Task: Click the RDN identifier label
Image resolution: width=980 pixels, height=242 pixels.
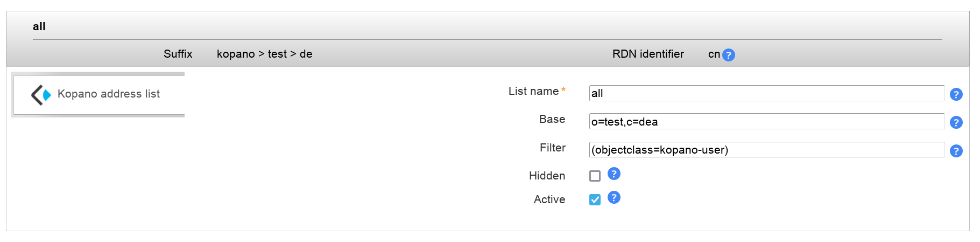Action: (x=648, y=54)
